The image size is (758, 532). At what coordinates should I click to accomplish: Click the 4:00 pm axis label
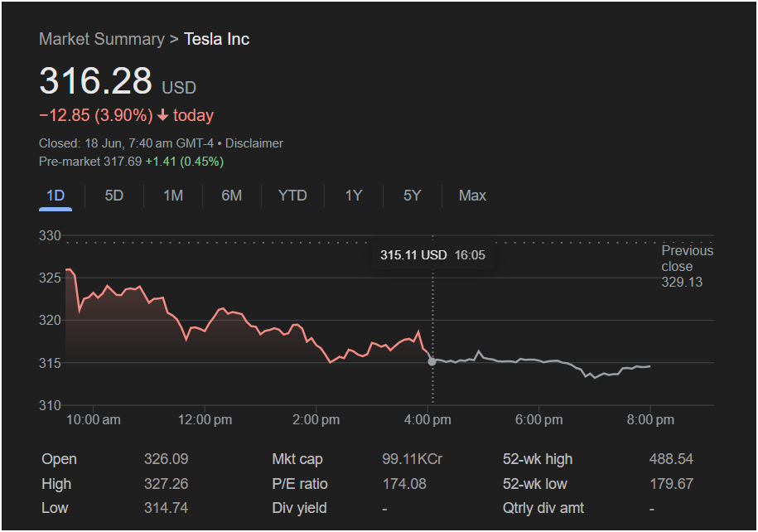[427, 420]
